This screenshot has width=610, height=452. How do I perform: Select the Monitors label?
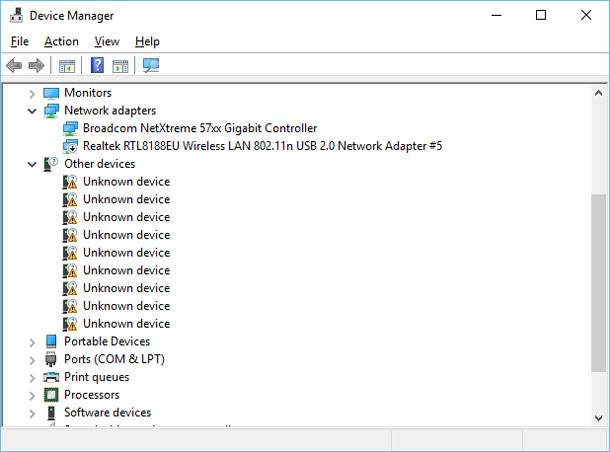pyautogui.click(x=88, y=93)
